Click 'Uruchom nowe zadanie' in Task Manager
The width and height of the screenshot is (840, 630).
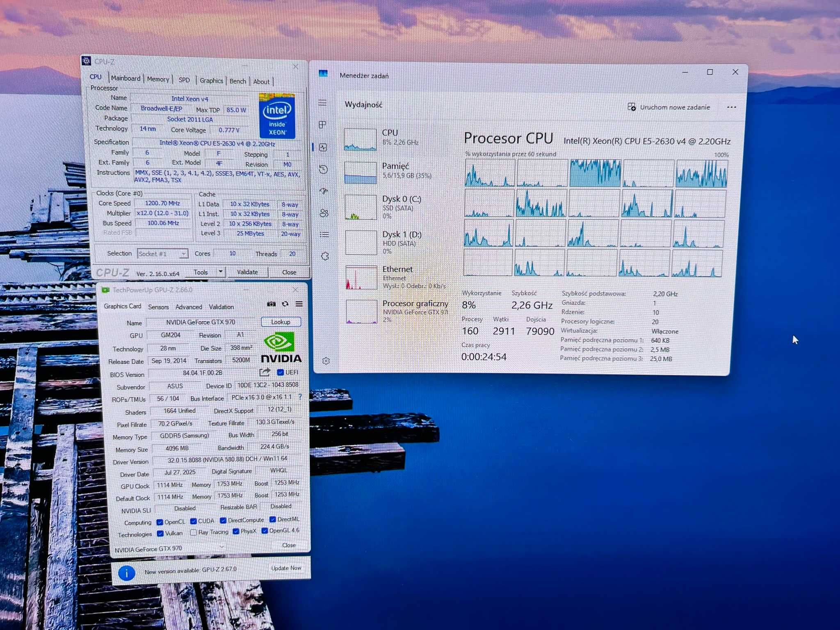click(x=675, y=107)
